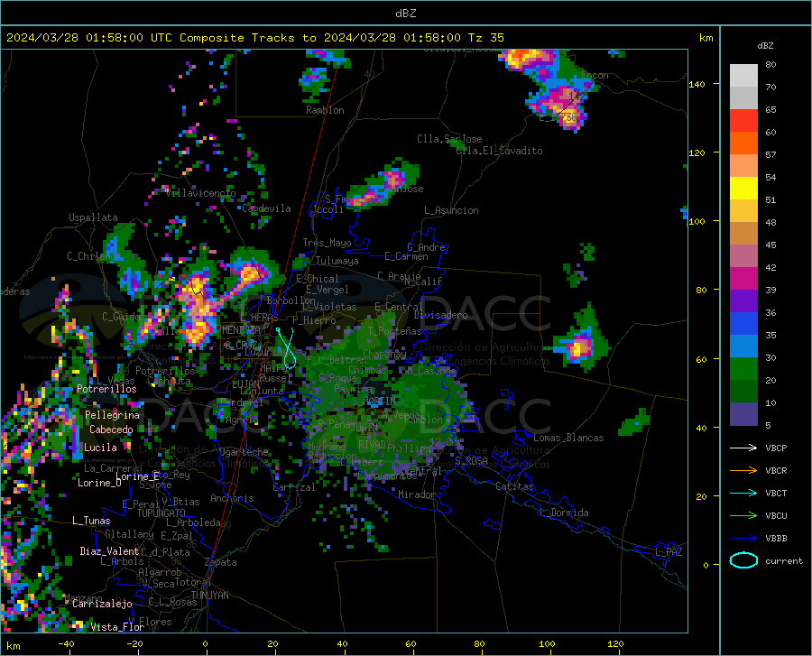Click the 'Tres_Mayo' place label
Screen dimensions: 812x656
tap(327, 243)
